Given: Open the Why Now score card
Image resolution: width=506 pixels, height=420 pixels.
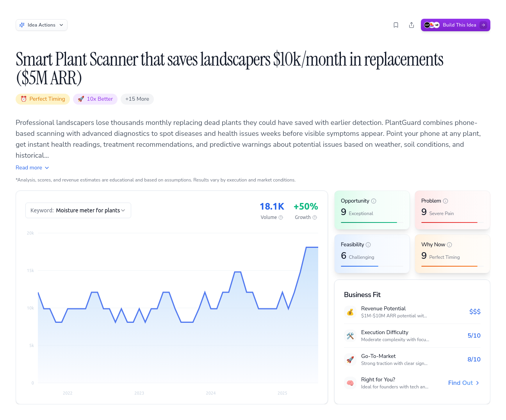Looking at the screenshot, I should pos(453,254).
